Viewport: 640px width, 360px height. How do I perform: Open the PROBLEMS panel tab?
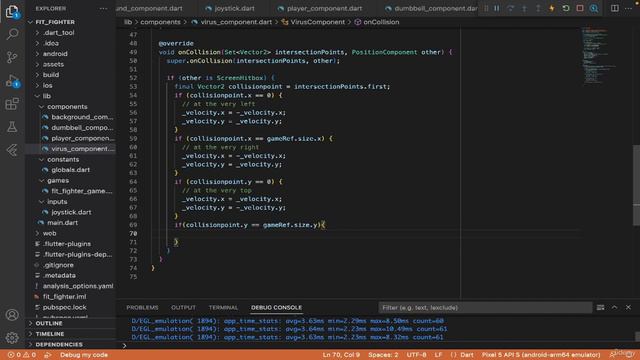click(142, 307)
